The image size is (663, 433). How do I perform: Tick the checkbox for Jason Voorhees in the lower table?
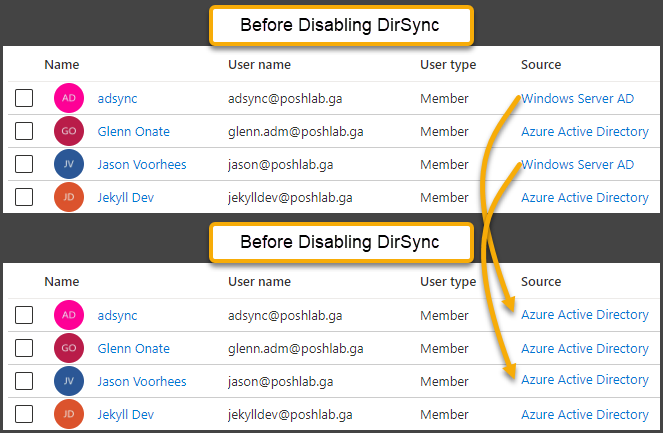coord(24,381)
